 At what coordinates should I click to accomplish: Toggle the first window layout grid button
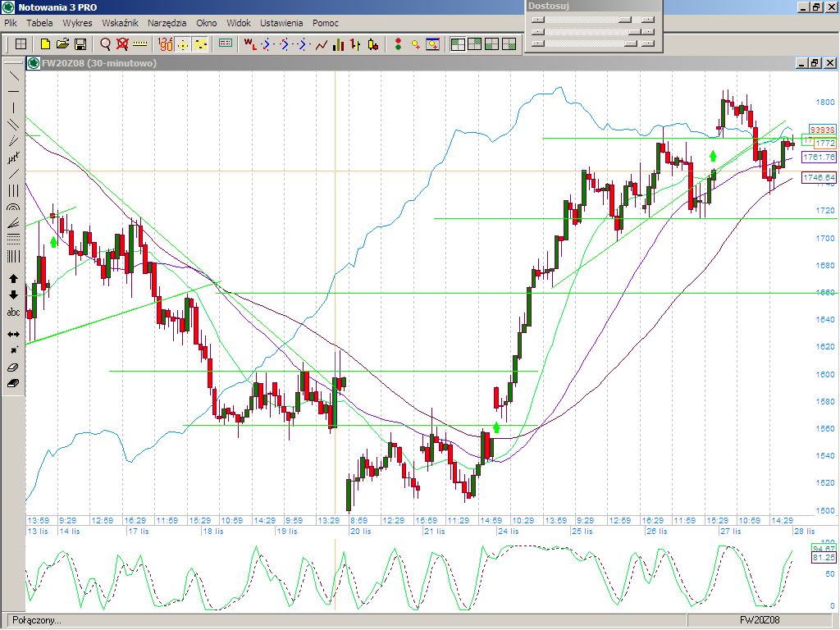pos(458,44)
